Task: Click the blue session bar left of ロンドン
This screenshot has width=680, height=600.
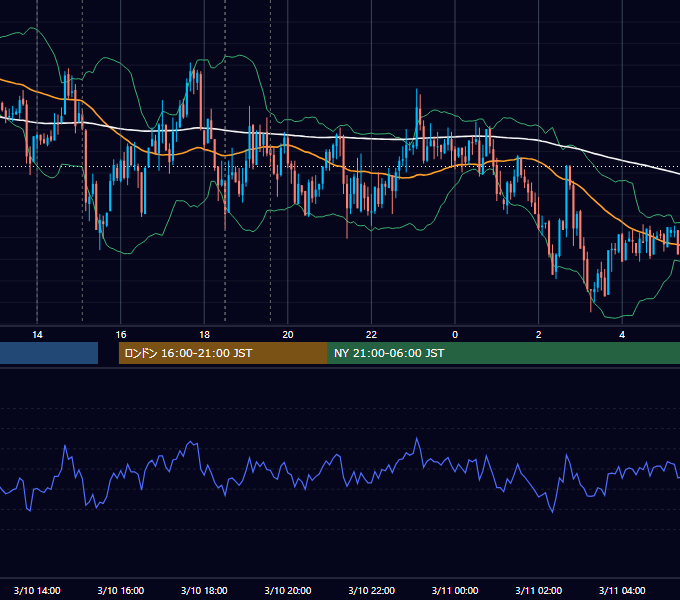Action: (x=49, y=353)
